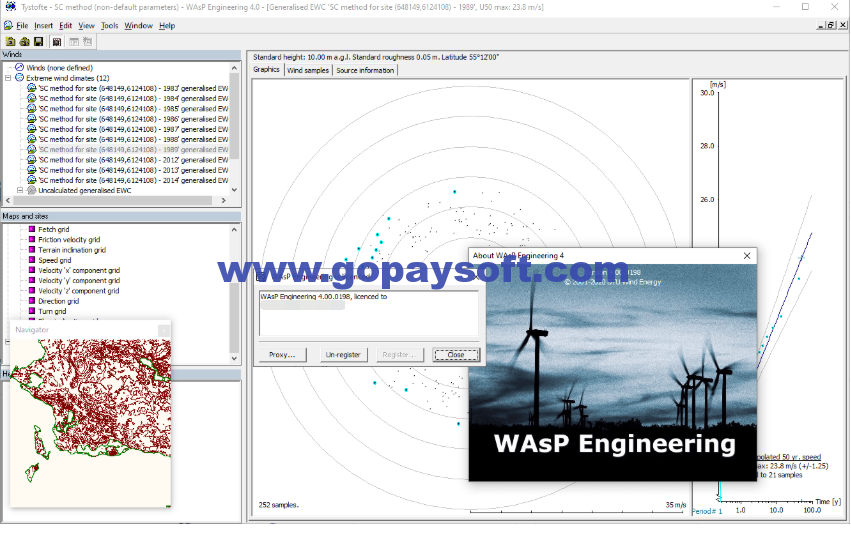Open the Insert menu
The height and width of the screenshot is (543, 851).
[x=43, y=26]
